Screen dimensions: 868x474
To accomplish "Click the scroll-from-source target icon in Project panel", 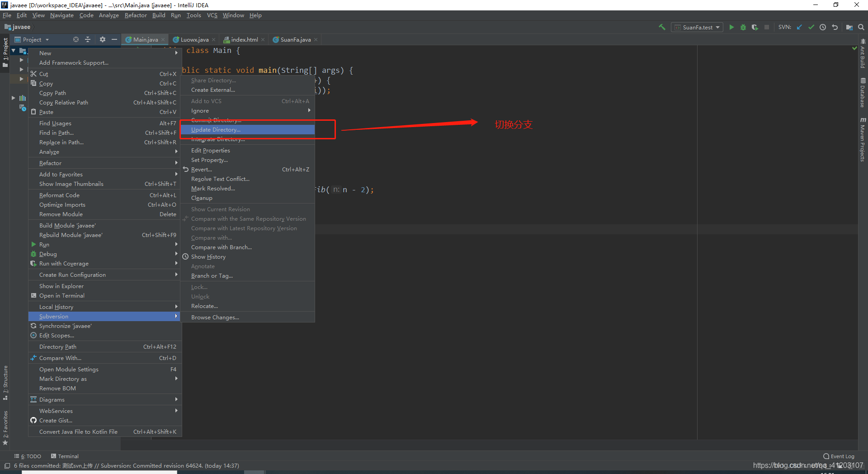I will (76, 39).
